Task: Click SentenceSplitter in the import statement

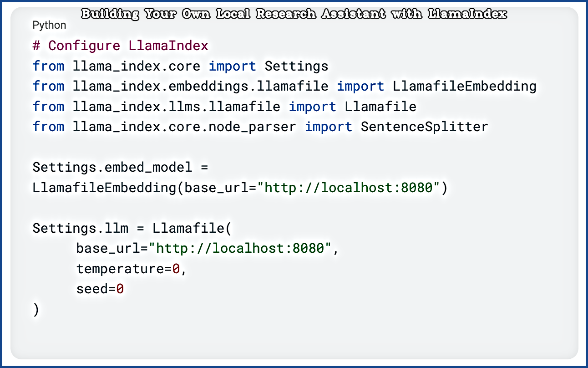Action: [x=424, y=127]
